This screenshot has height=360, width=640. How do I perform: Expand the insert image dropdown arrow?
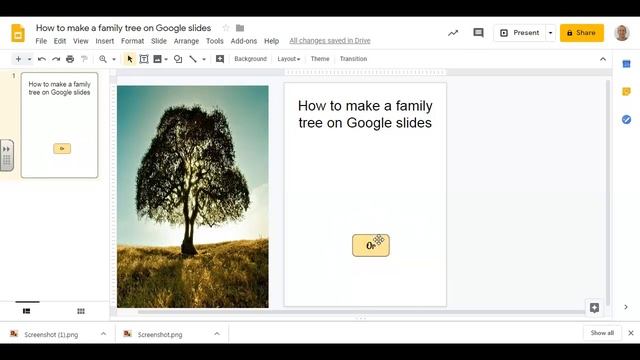(x=166, y=59)
